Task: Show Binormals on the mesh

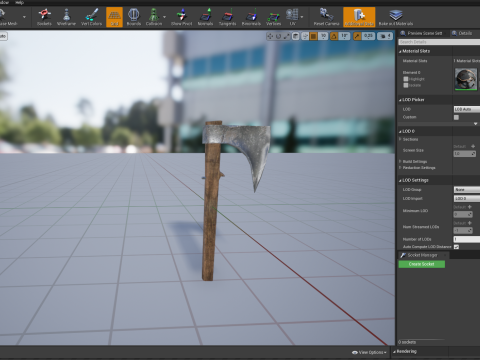Action: tap(251, 17)
